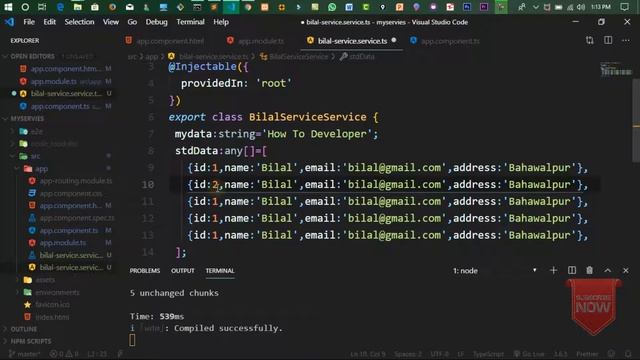This screenshot has width=640, height=360.
Task: Switch to the app.component.html editor tab
Action: coord(170,41)
